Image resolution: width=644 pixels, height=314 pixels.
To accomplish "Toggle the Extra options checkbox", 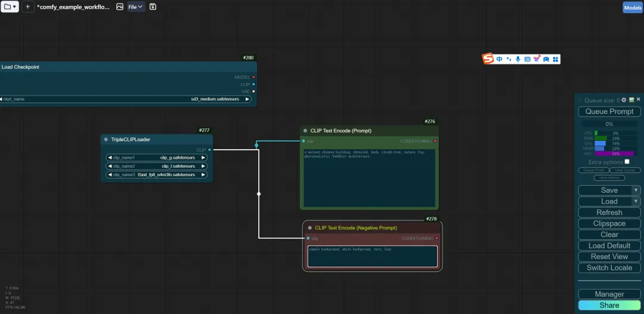I will [x=627, y=162].
